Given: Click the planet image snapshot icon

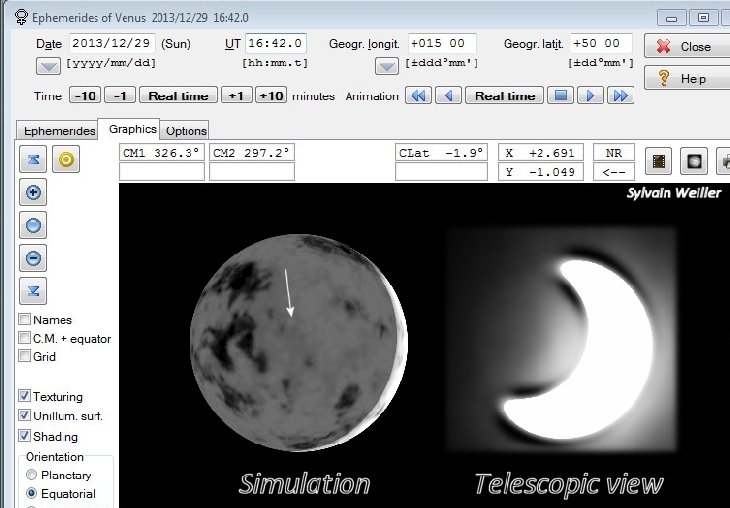Looking at the screenshot, I should (x=693, y=160).
